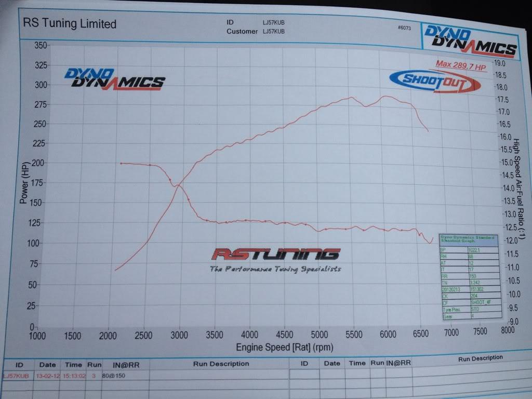Click the 12.0 air-fuel ratio tick
Screen dimensions: 532x399
tap(511, 241)
